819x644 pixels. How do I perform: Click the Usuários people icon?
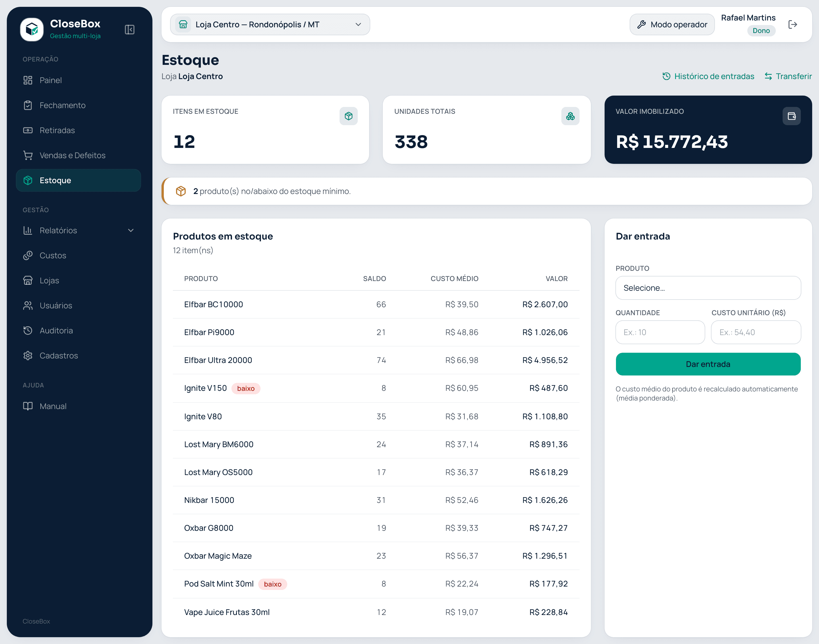click(x=28, y=306)
